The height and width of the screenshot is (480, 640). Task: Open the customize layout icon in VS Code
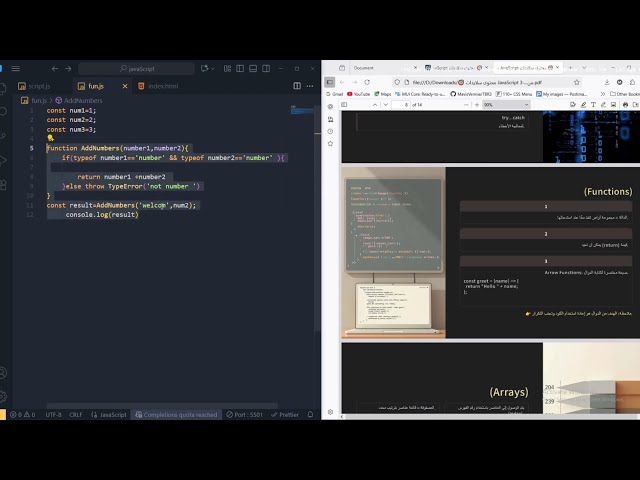pos(227,69)
